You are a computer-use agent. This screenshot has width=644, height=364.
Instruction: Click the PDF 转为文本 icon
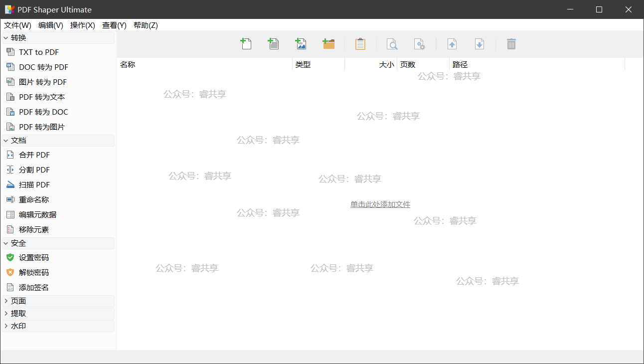[x=10, y=97]
